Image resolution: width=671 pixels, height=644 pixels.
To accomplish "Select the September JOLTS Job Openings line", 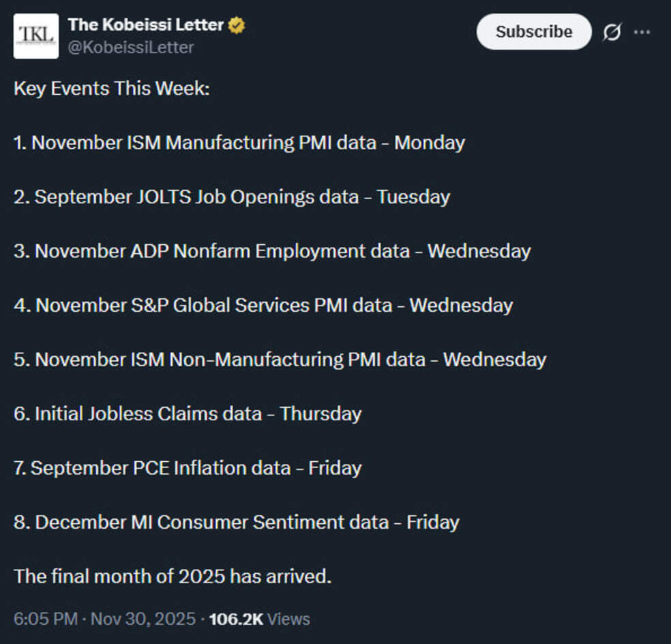I will pyautogui.click(x=232, y=197).
